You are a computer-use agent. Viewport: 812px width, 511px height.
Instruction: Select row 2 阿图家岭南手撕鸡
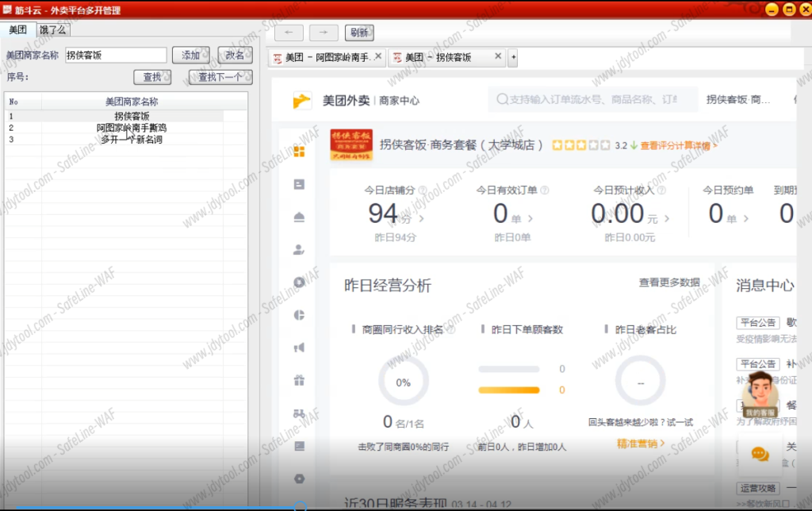click(x=126, y=128)
